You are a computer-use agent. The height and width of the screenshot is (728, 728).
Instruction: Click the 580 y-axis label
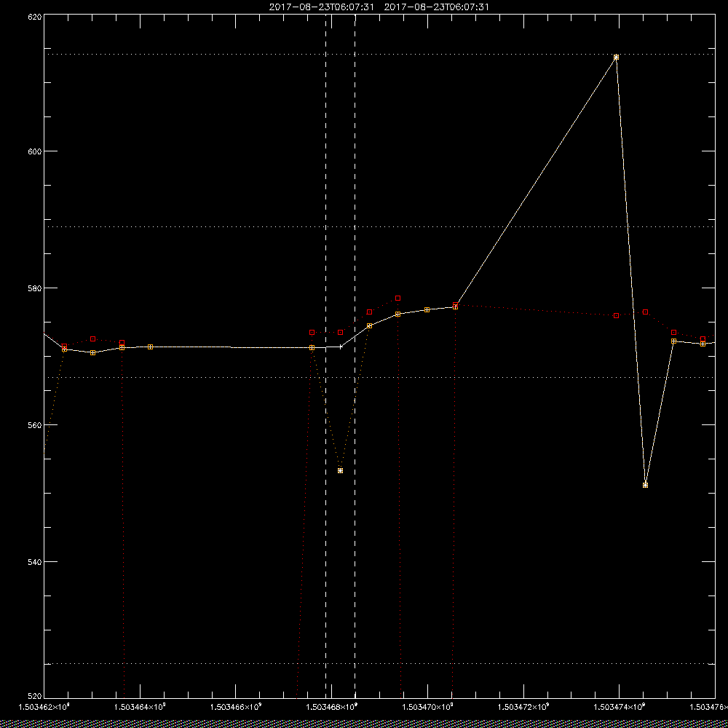pyautogui.click(x=35, y=288)
